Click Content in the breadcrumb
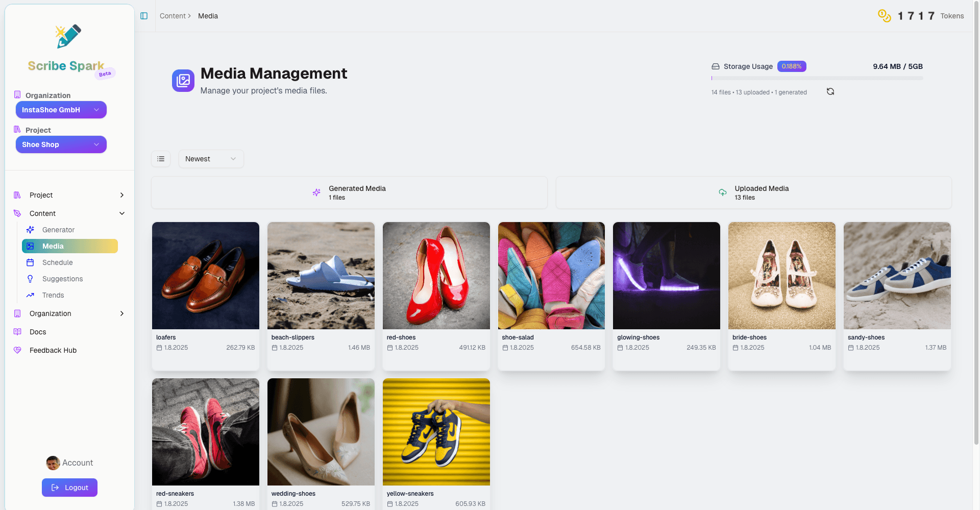980x510 pixels. (x=173, y=16)
